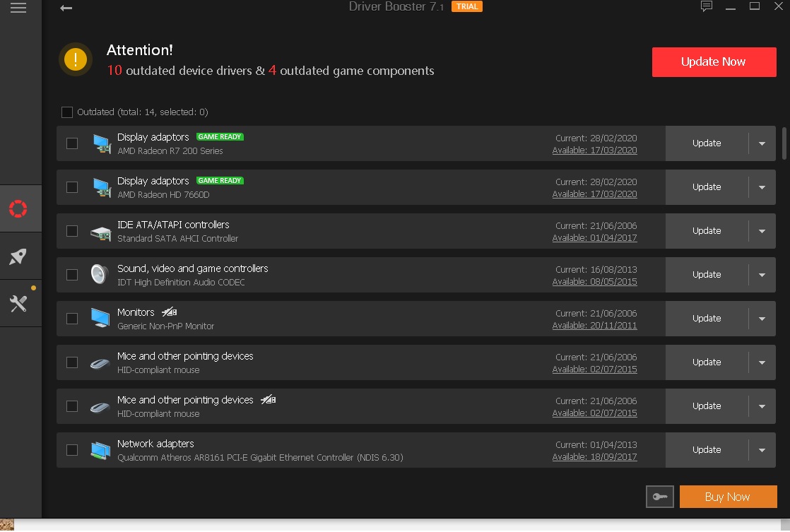
Task: Open the feedback chat icon
Action: (707, 6)
